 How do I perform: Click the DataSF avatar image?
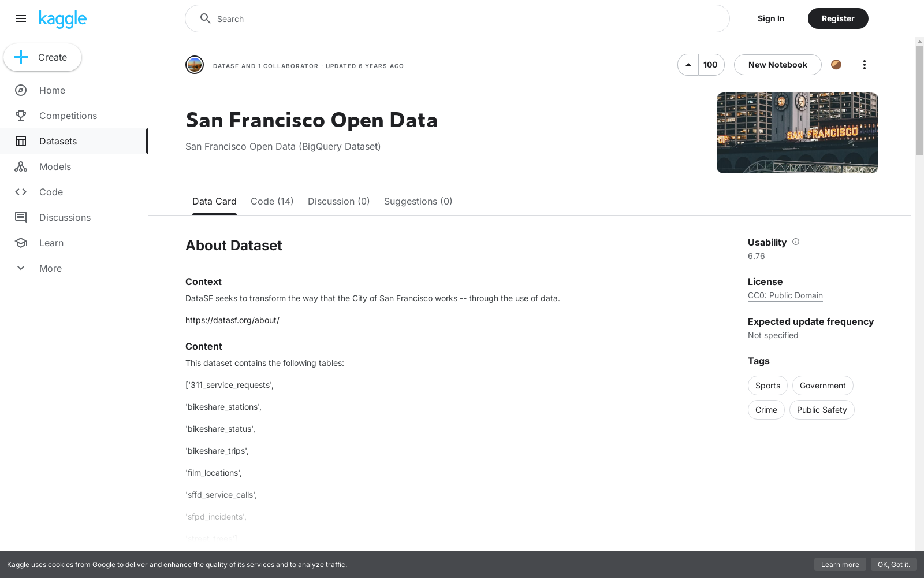(195, 65)
